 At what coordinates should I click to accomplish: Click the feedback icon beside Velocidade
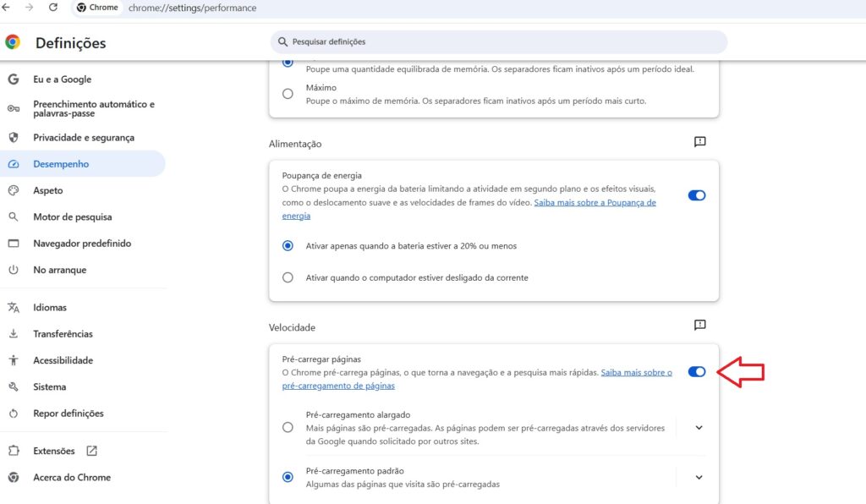point(699,324)
